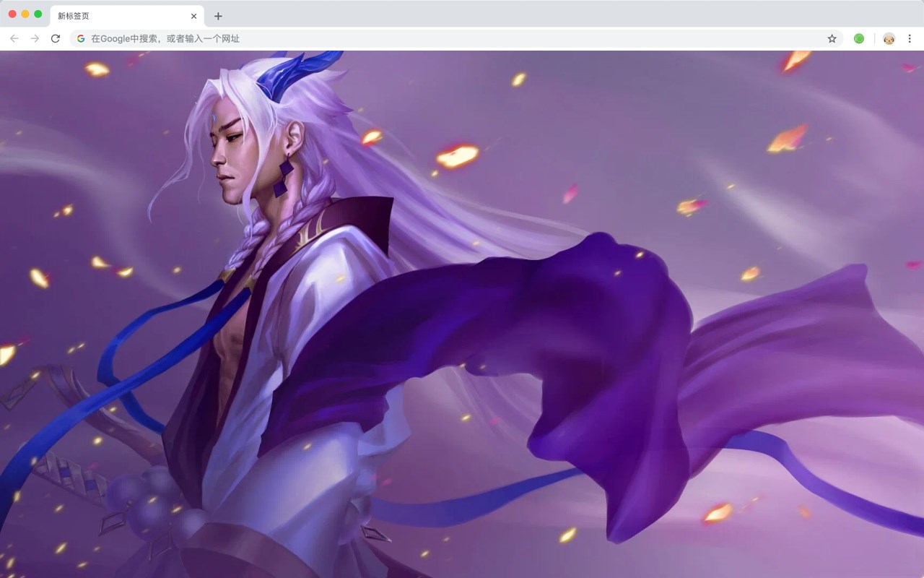Go forward with the forward arrow

pos(35,38)
